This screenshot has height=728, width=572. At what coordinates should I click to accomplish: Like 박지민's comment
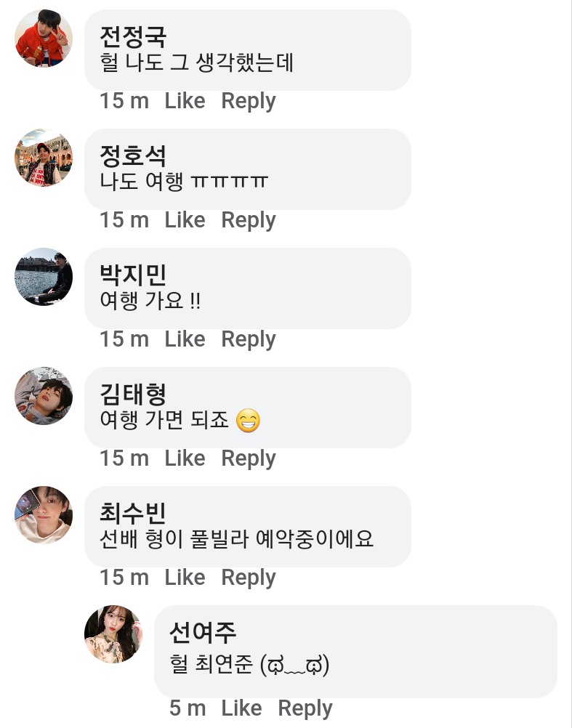click(185, 339)
